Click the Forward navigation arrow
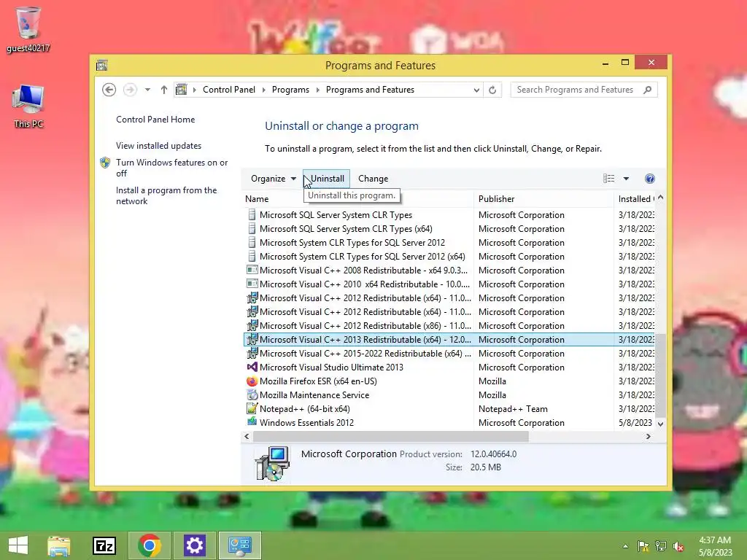Image resolution: width=747 pixels, height=560 pixels. (130, 90)
